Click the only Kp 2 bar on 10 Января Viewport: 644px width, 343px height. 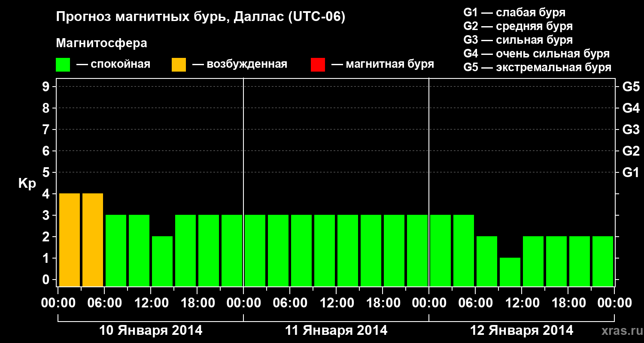click(x=162, y=261)
